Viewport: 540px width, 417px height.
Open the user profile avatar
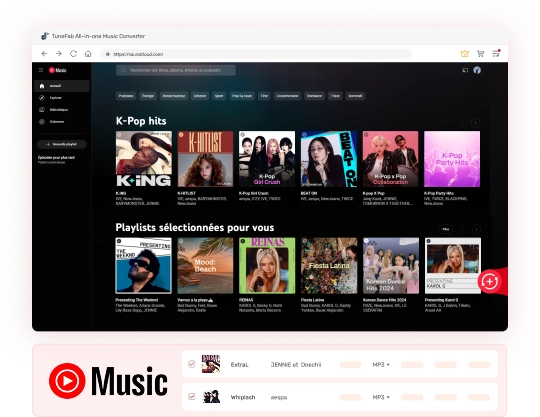(x=477, y=70)
